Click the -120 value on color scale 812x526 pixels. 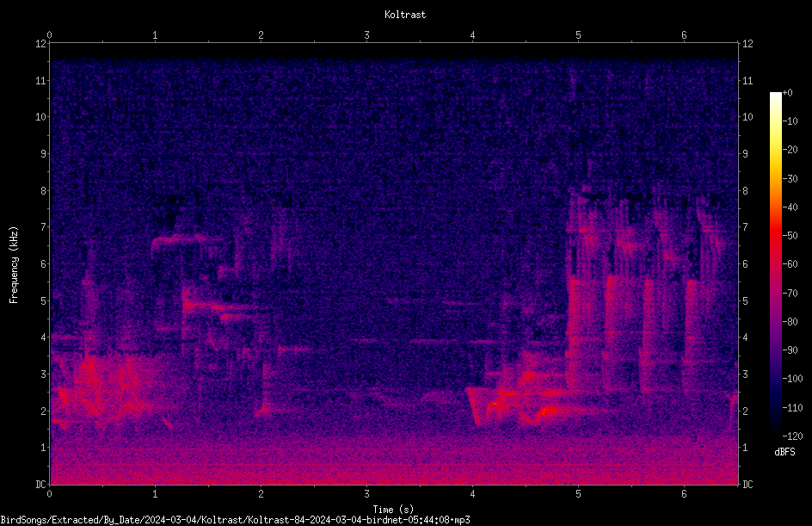(792, 436)
